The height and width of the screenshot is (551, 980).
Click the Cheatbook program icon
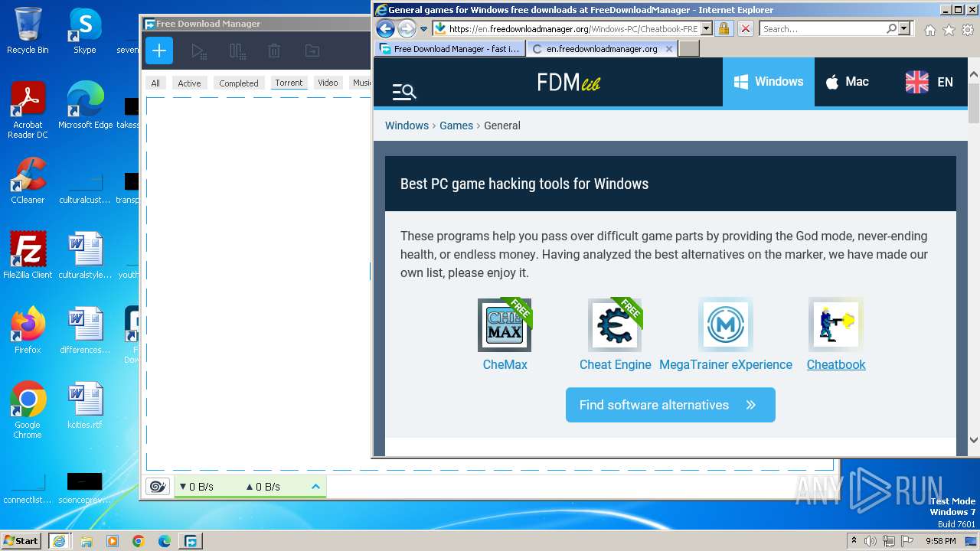pos(836,325)
